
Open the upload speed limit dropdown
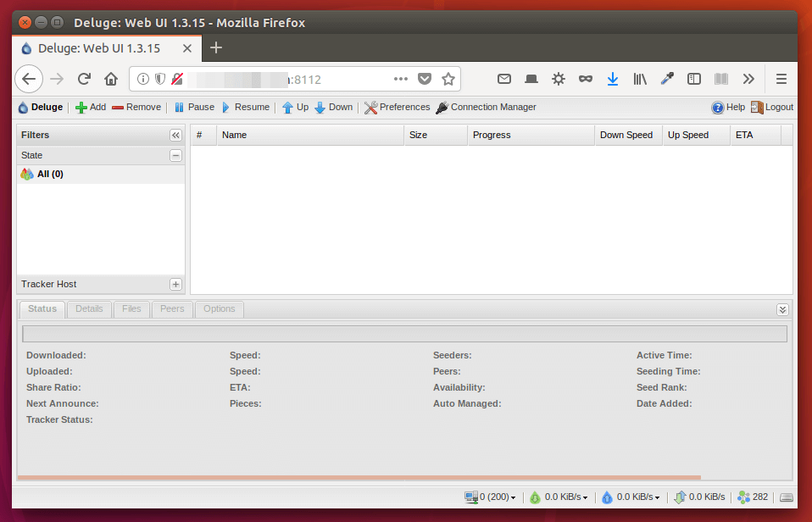click(631, 497)
